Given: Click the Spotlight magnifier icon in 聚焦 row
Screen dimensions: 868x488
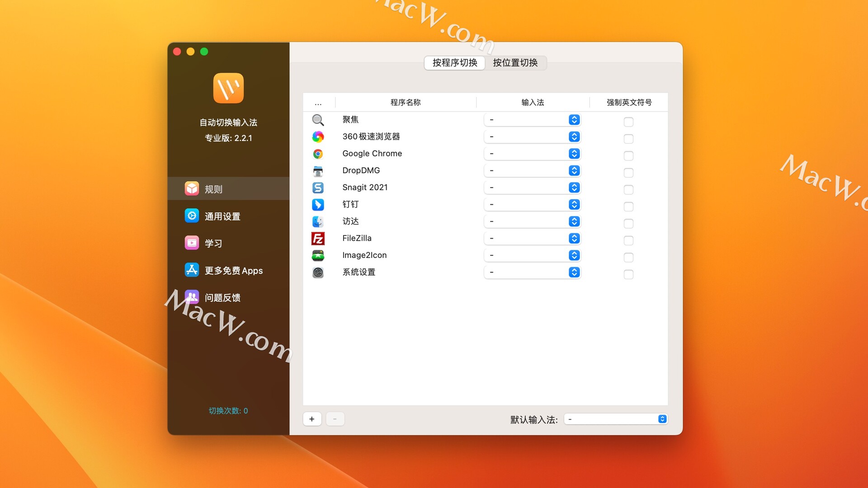Looking at the screenshot, I should [318, 120].
